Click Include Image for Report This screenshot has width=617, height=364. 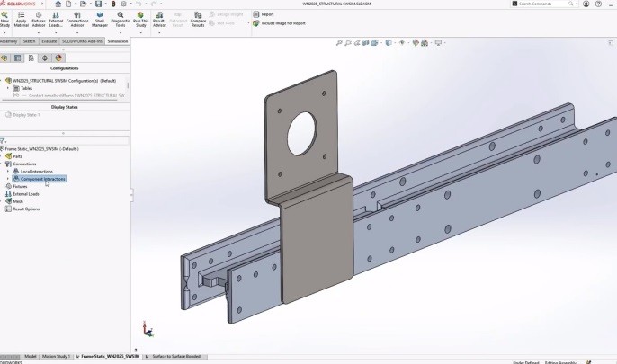click(x=279, y=23)
